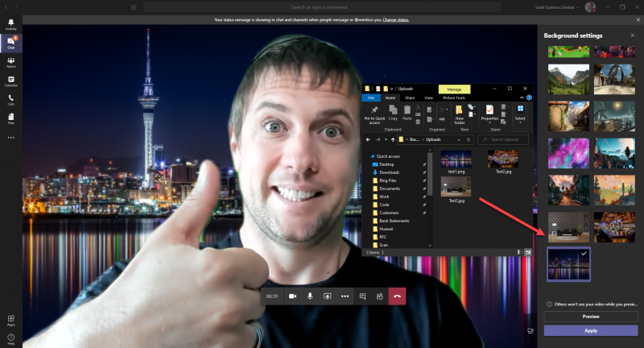Mute the microphone in the call toolbar
644x348 pixels.
pyautogui.click(x=310, y=296)
